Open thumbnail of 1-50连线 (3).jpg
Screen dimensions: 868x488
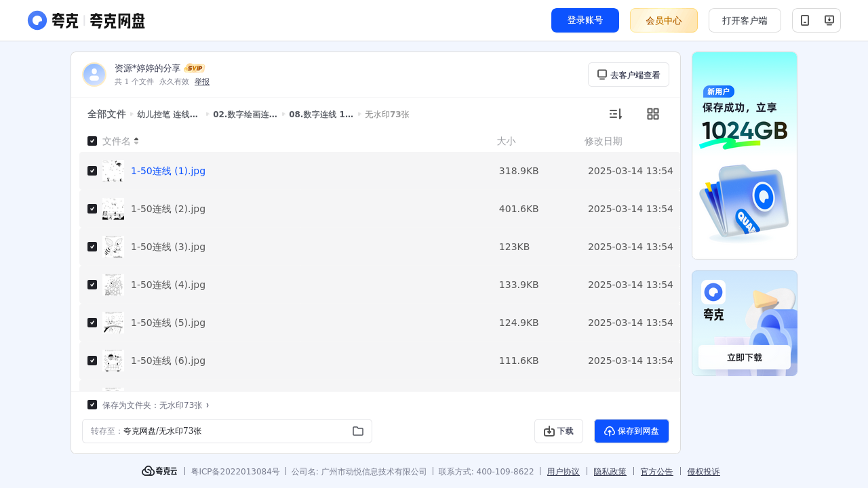click(x=113, y=247)
